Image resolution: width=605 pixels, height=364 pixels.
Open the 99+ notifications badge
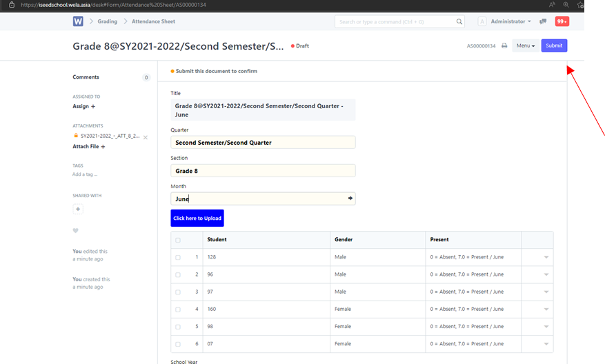(562, 21)
